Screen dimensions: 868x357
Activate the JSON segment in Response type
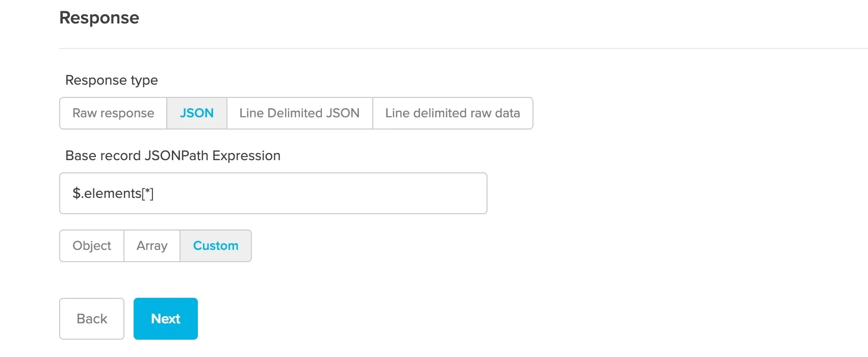tap(196, 113)
